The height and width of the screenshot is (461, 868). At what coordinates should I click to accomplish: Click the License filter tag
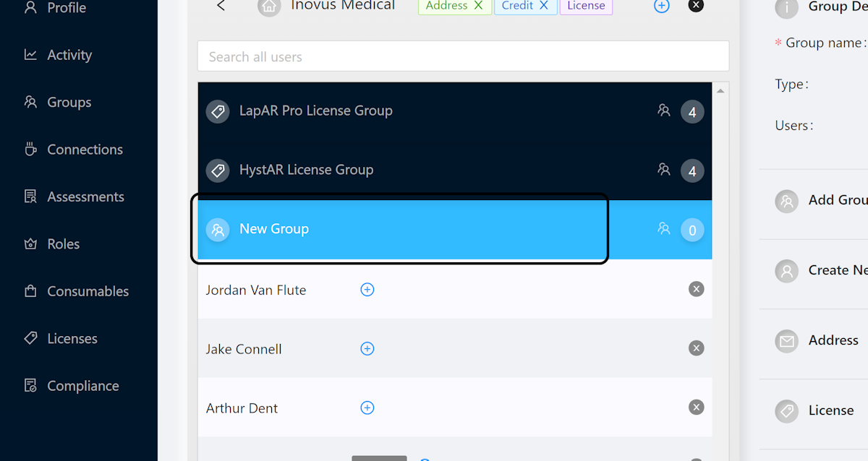[586, 6]
